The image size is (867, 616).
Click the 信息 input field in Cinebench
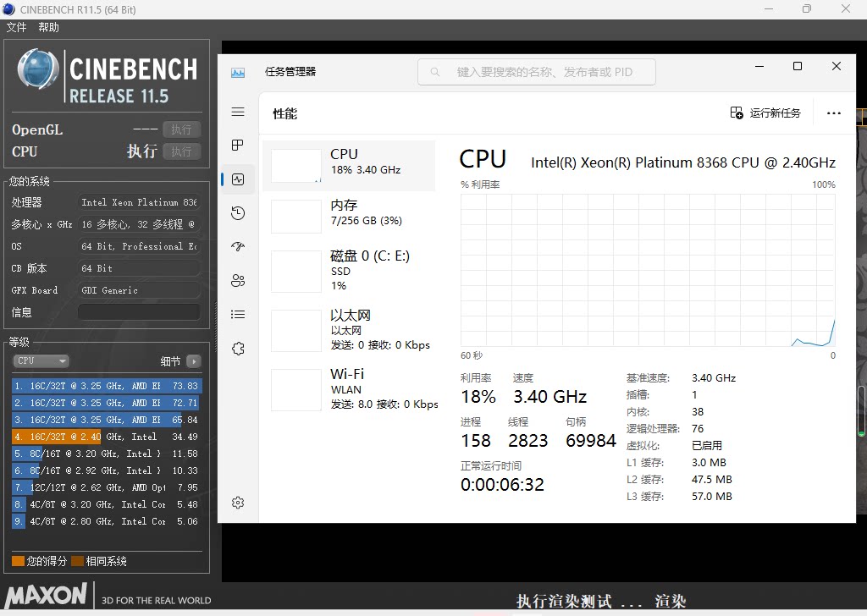pos(139,312)
